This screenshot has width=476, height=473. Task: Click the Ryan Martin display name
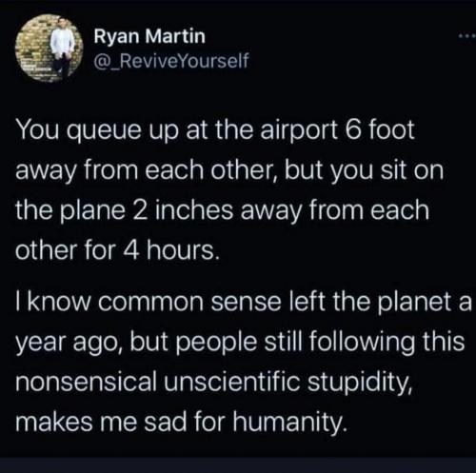[x=149, y=36]
